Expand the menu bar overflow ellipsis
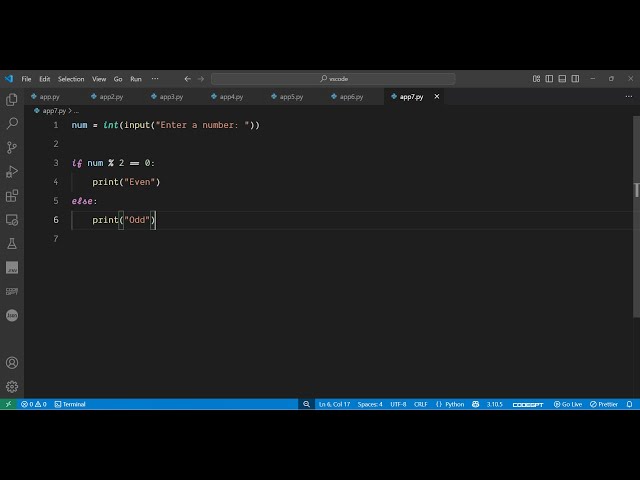 (x=155, y=79)
